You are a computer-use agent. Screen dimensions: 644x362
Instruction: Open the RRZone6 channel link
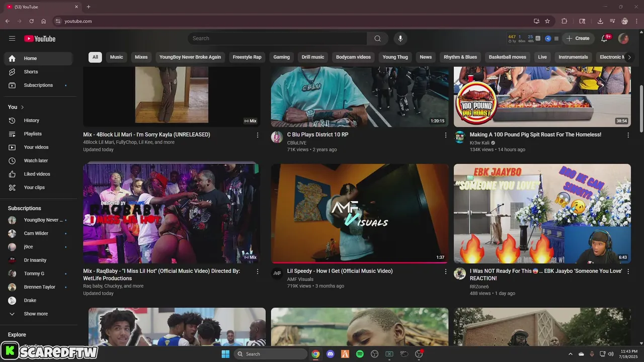479,287
